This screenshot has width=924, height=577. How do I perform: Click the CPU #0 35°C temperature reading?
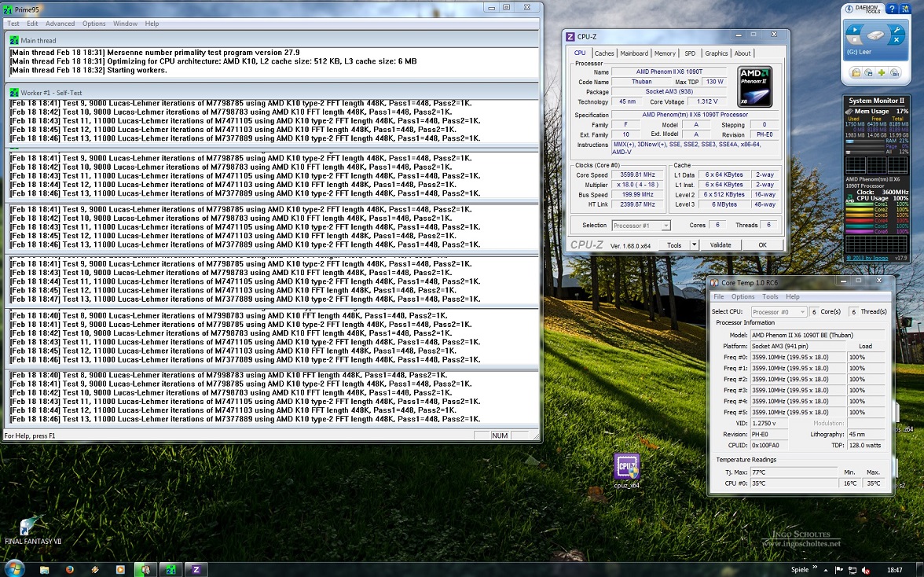[794, 483]
